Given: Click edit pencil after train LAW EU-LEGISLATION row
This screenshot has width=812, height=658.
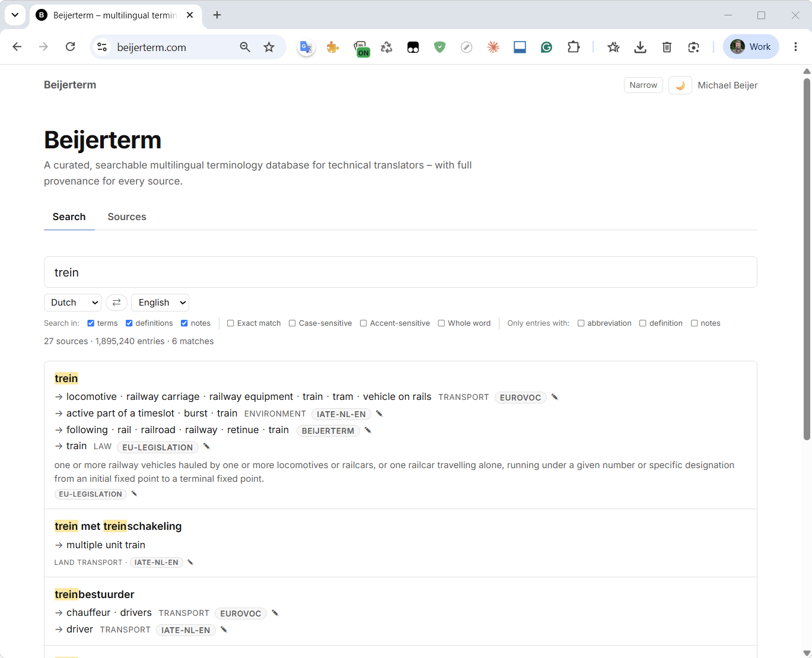Looking at the screenshot, I should (206, 446).
